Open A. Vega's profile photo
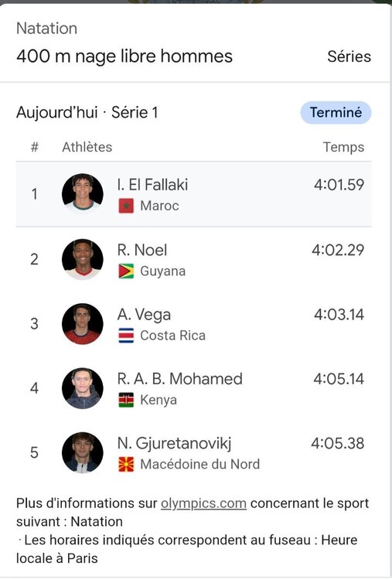 tap(83, 324)
